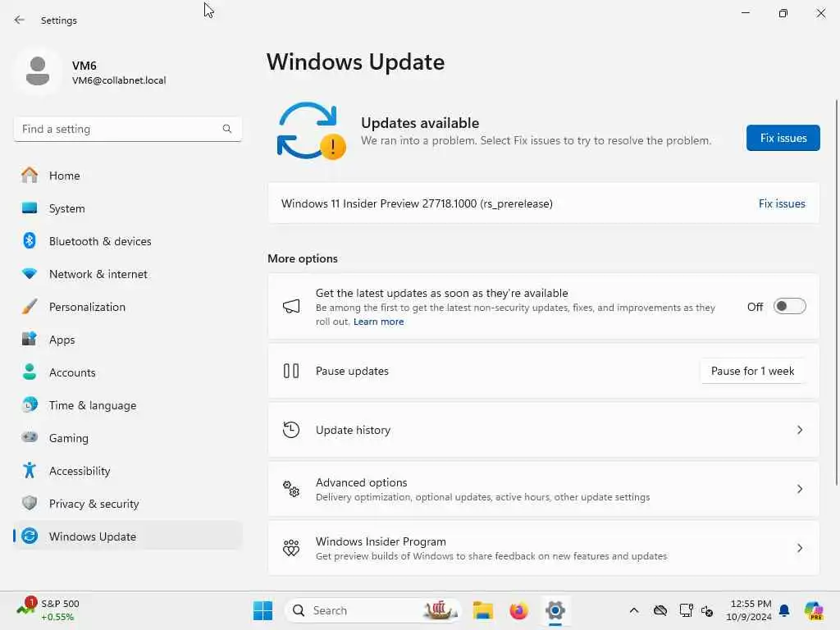
Task: Open the S&P 500 widget
Action: (x=48, y=610)
